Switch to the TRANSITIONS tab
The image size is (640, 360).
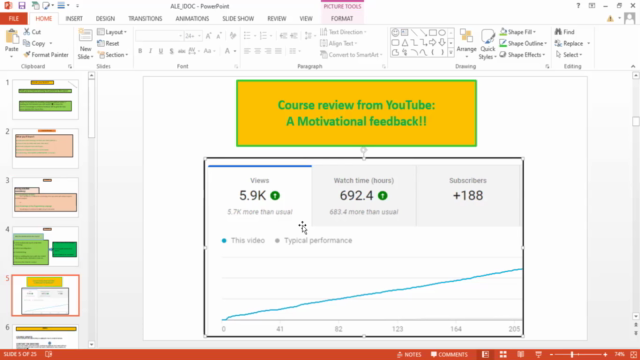point(145,18)
